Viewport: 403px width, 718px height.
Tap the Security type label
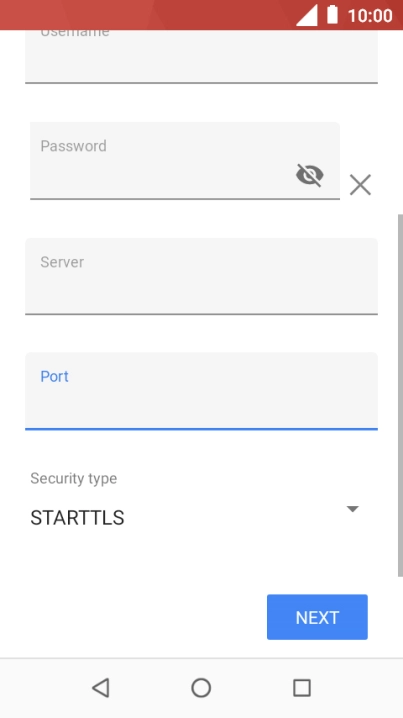coord(74,478)
